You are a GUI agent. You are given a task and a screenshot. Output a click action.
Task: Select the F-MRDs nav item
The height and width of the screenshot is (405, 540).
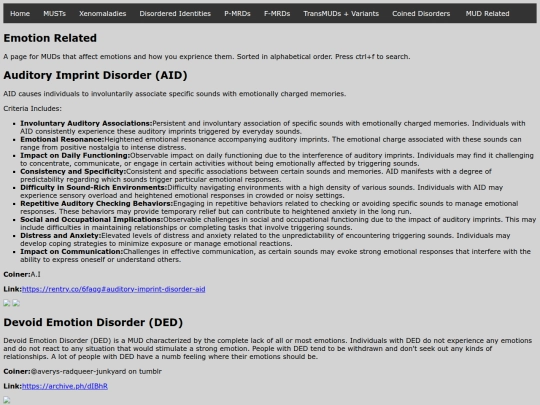point(277,13)
